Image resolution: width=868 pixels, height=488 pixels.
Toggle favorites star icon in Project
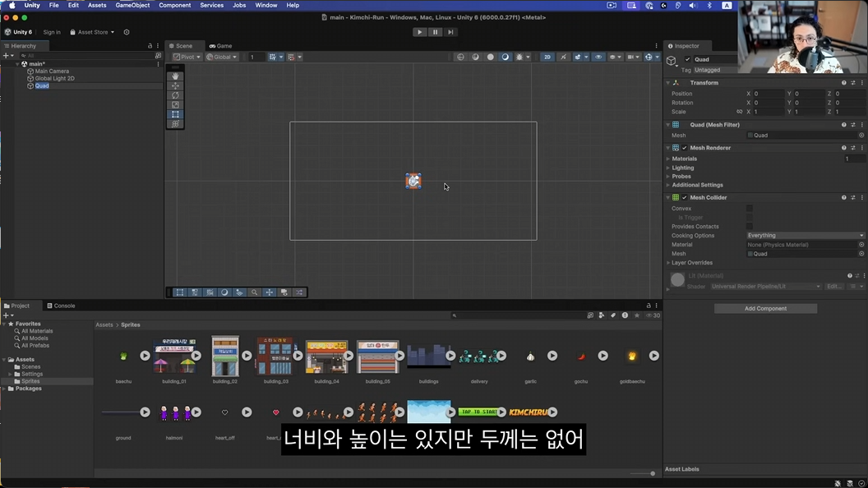click(x=636, y=315)
